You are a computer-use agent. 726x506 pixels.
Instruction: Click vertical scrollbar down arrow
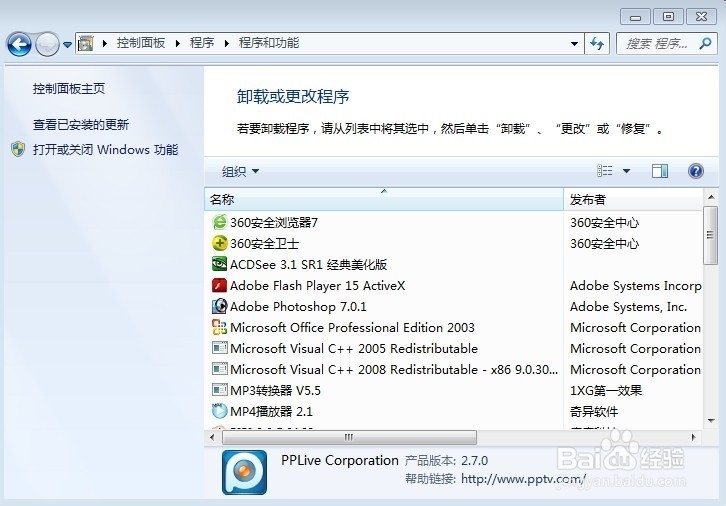(711, 420)
